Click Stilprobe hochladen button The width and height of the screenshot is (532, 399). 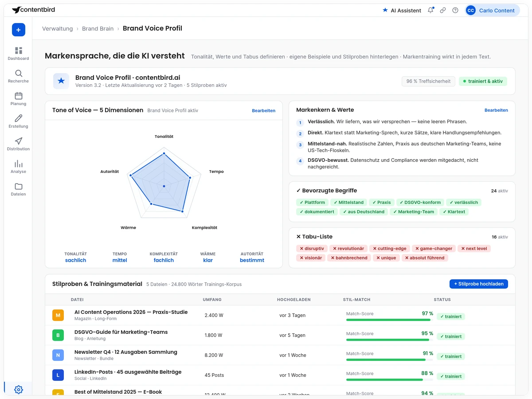479,284
